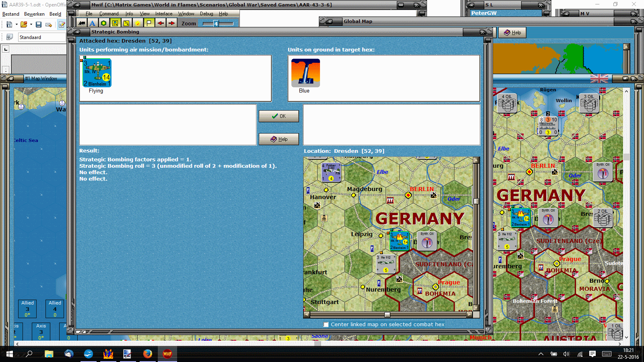The width and height of the screenshot is (644, 362).
Task: Open the Windows Start menu
Action: [x=10, y=354]
